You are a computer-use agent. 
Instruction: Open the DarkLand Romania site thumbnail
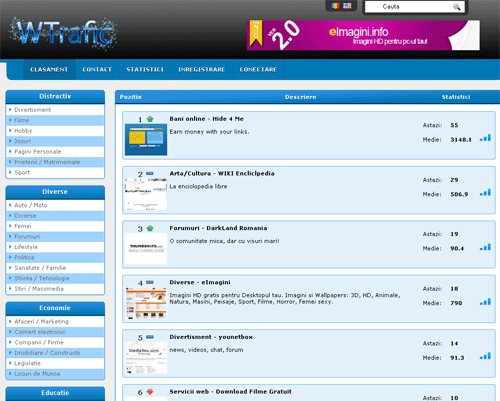(146, 249)
